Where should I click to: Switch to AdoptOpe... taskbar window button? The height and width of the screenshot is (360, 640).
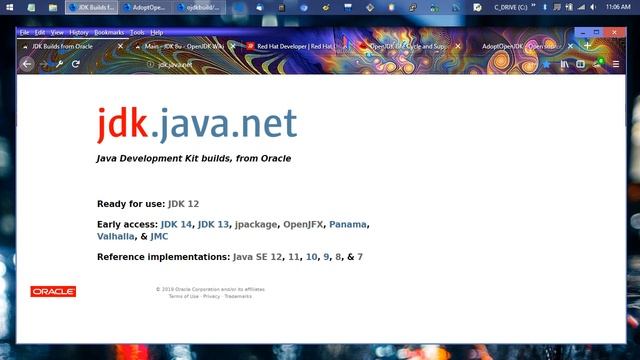click(144, 7)
